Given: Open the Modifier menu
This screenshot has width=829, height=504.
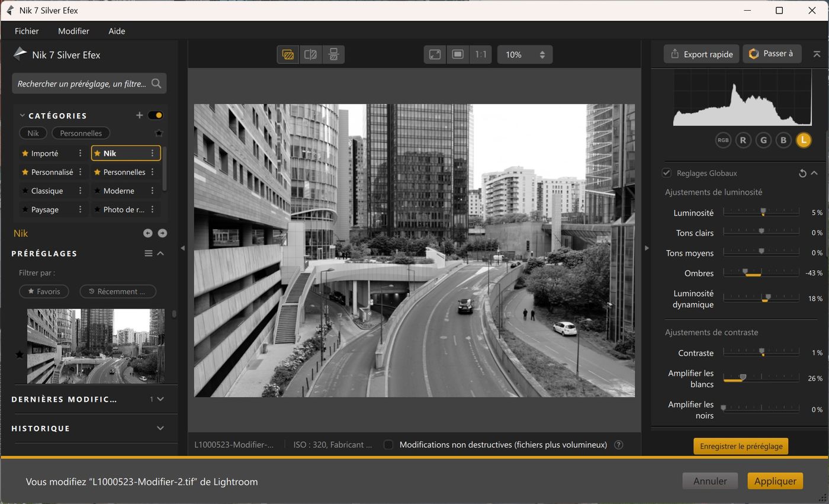Looking at the screenshot, I should (x=73, y=31).
